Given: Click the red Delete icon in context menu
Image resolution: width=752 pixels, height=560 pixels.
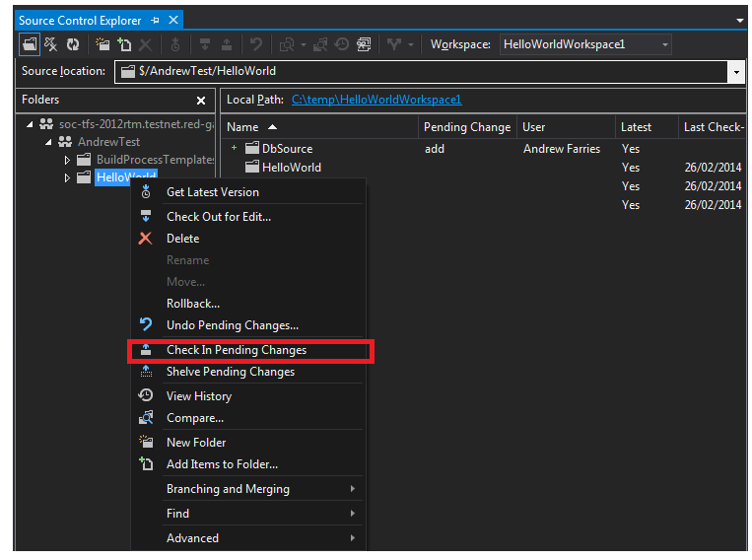Looking at the screenshot, I should click(146, 238).
